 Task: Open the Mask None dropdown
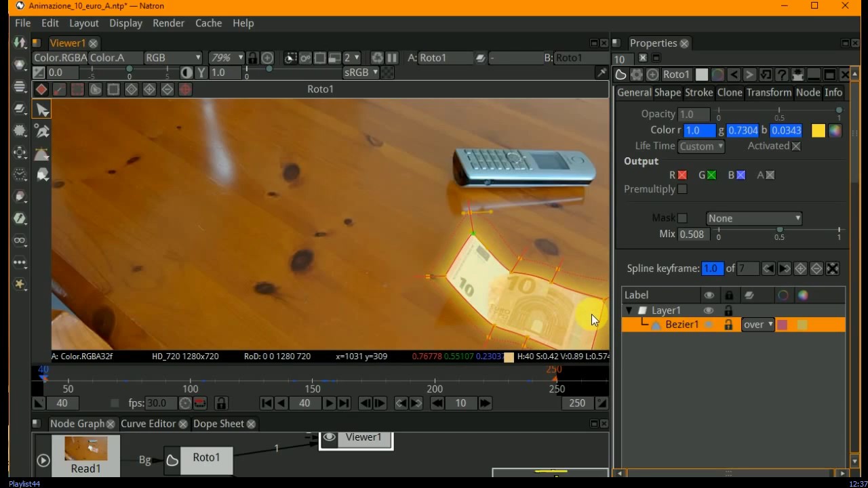[x=754, y=218]
